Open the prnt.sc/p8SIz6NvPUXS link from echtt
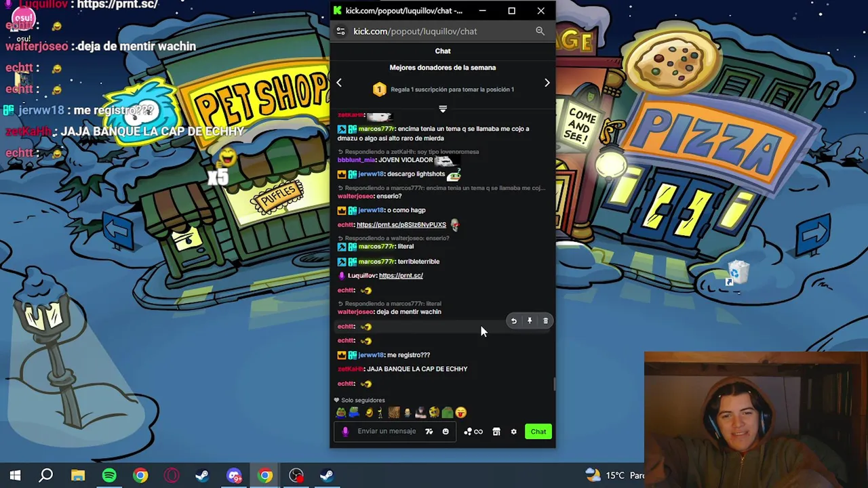The image size is (868, 488). (x=401, y=225)
